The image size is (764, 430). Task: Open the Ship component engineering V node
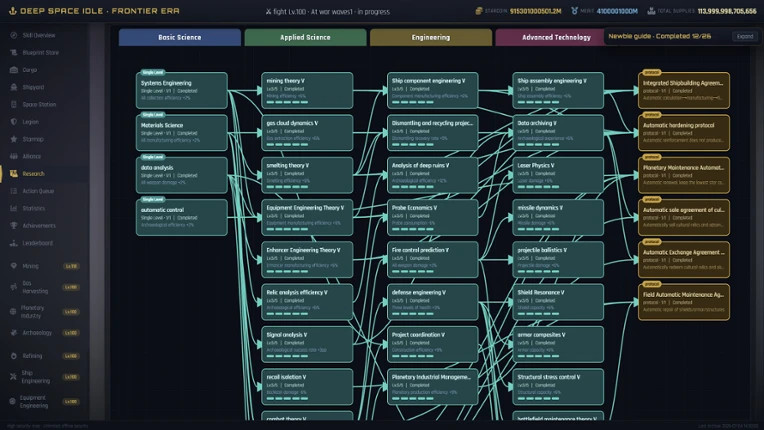click(433, 90)
